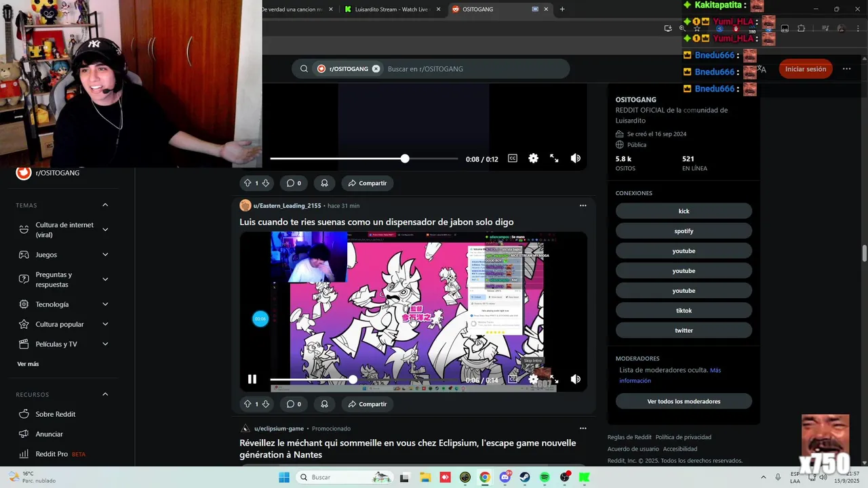Mute the upper video's volume
Screen dimensions: 868x488
[575, 159]
